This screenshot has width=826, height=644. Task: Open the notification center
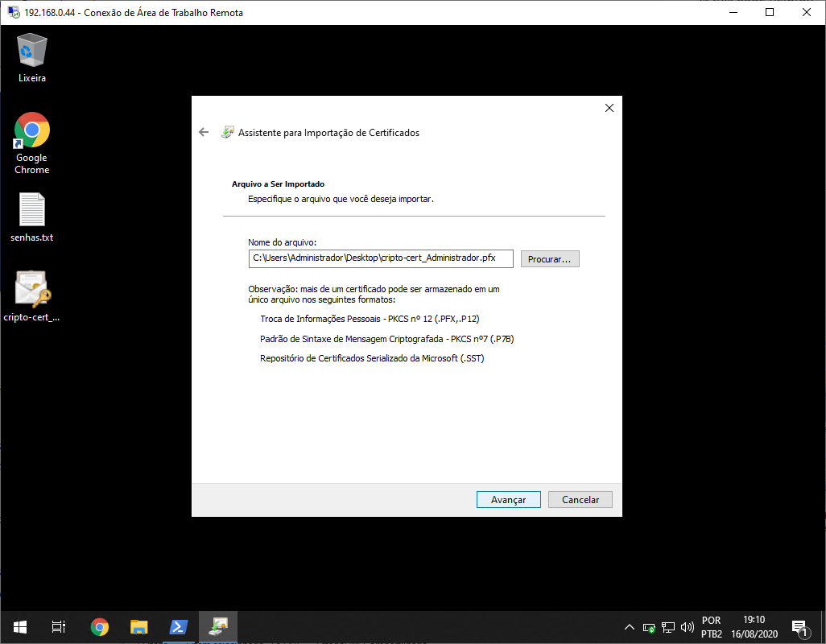799,627
